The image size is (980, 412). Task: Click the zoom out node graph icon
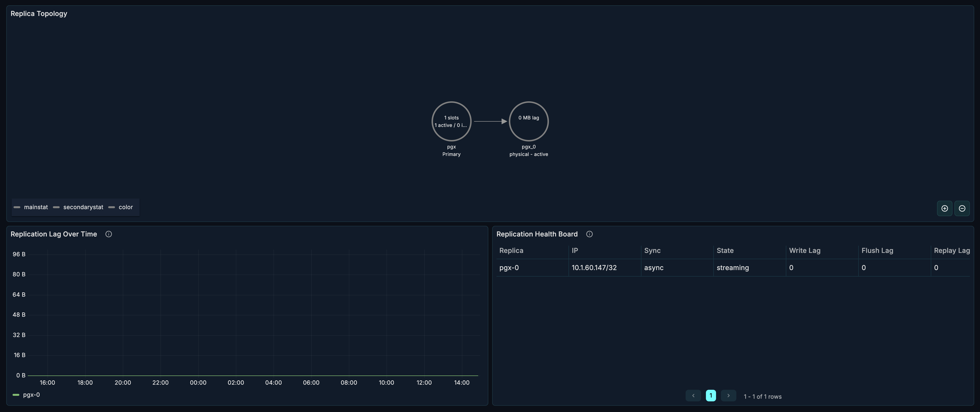click(x=962, y=208)
